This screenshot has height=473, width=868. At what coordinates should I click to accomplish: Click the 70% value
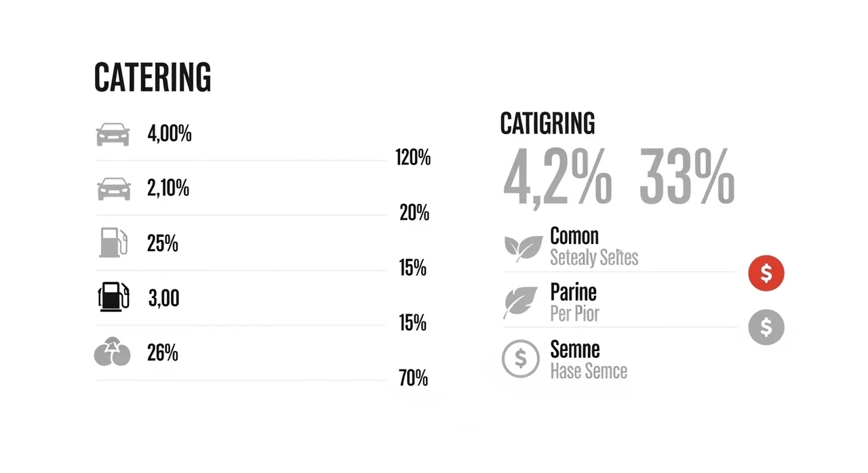pyautogui.click(x=413, y=378)
